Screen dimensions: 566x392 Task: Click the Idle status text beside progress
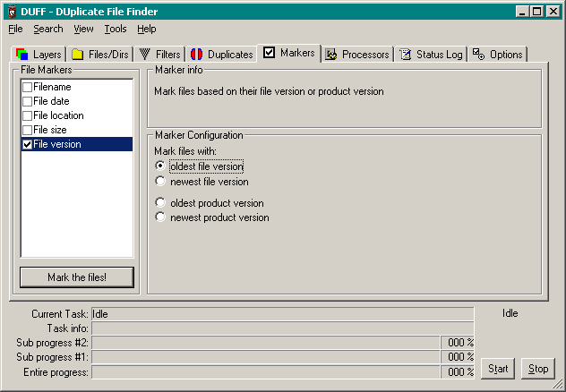click(x=510, y=313)
